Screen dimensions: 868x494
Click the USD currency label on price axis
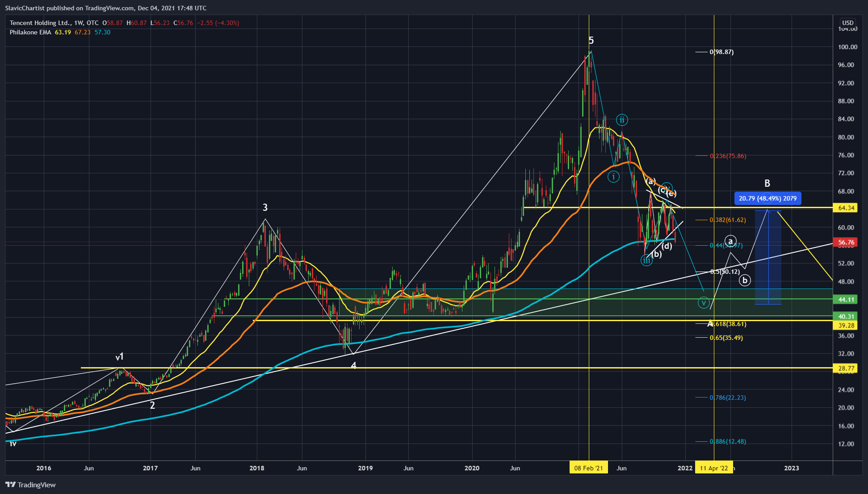(x=847, y=23)
